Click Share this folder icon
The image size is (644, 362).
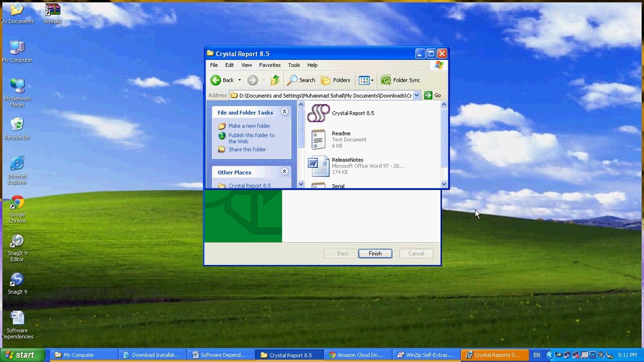[222, 149]
